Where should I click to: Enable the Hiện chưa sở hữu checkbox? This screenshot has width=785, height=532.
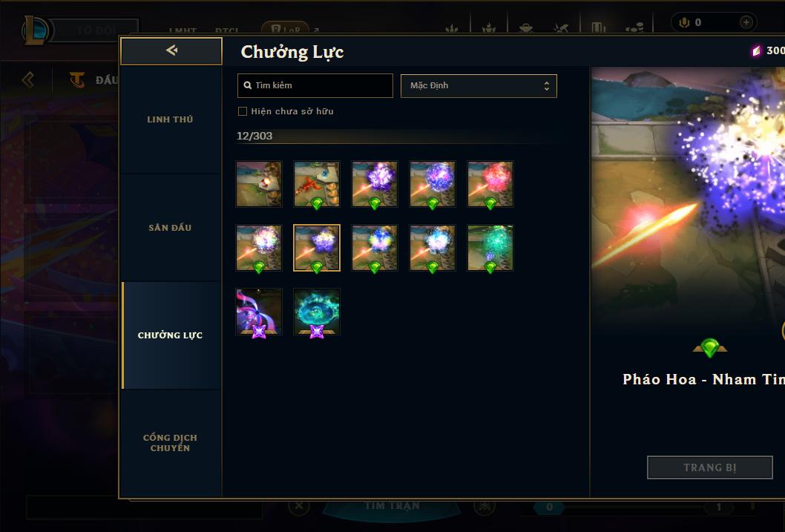click(243, 111)
